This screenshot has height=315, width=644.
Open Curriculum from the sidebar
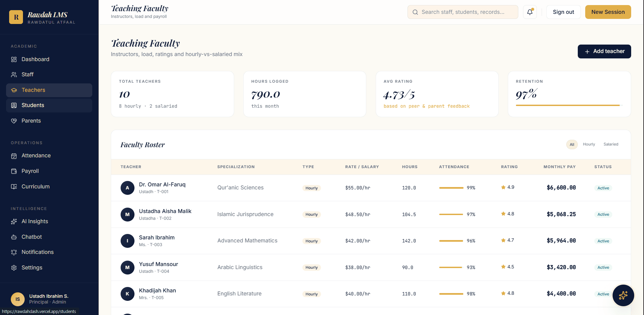pyautogui.click(x=49, y=187)
